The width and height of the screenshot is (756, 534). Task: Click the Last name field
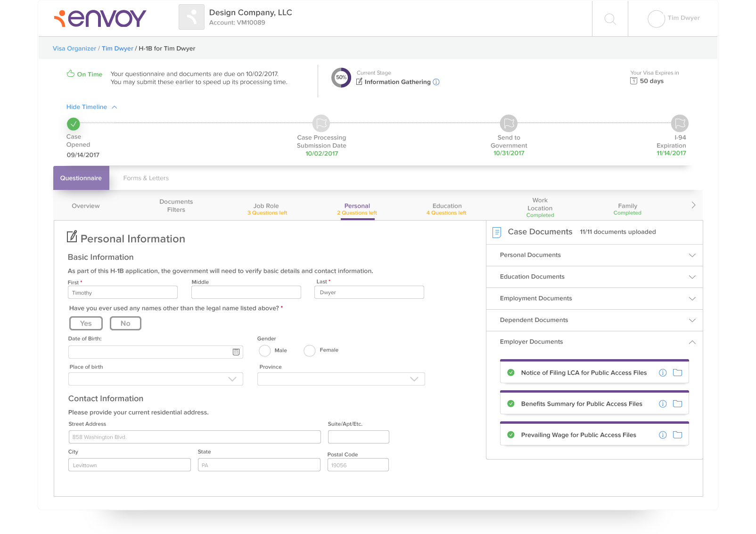pos(369,292)
